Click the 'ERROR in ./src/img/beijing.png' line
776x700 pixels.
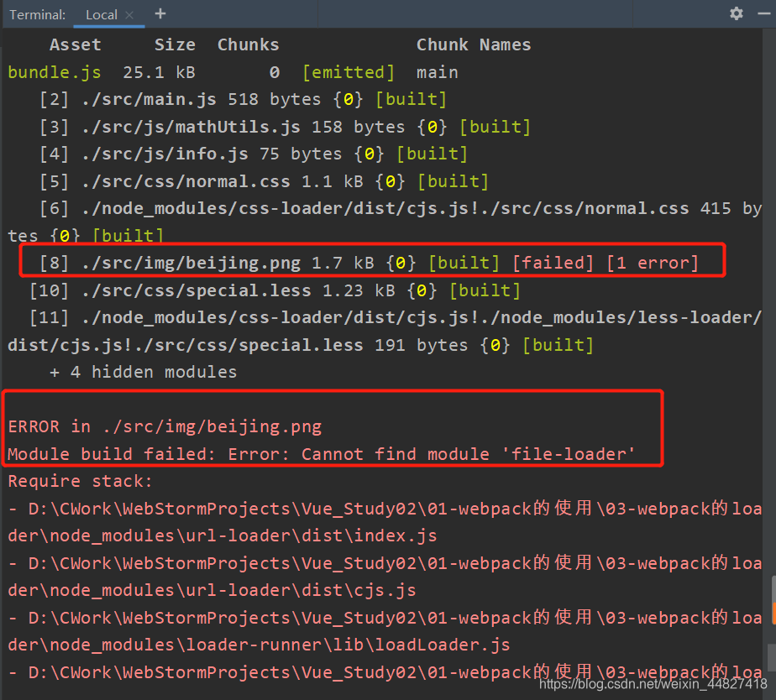(x=165, y=426)
